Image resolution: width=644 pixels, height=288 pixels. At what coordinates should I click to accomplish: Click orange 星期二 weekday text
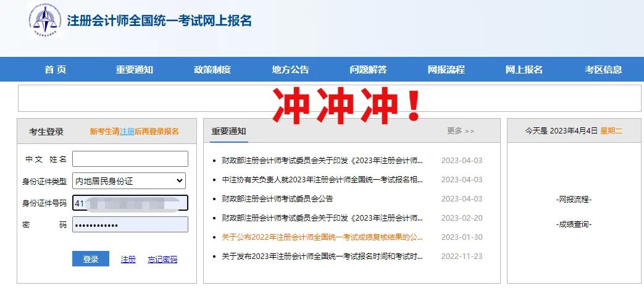pyautogui.click(x=611, y=131)
